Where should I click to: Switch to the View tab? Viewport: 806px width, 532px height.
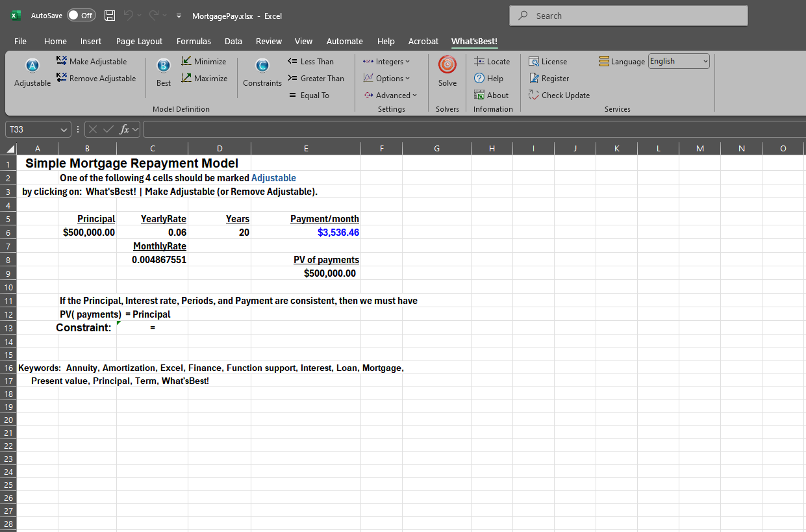click(x=303, y=41)
